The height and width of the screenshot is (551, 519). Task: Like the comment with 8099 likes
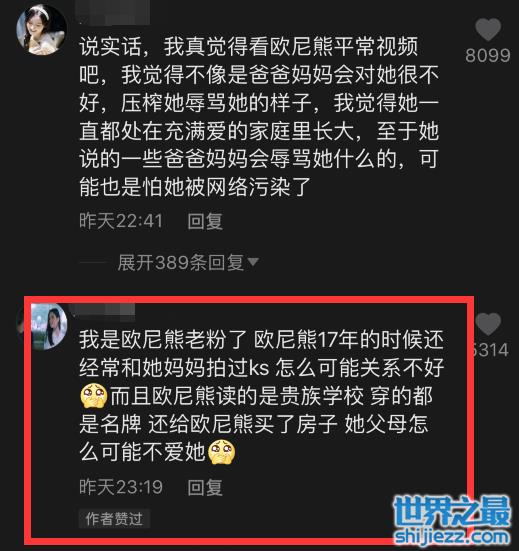click(x=488, y=30)
